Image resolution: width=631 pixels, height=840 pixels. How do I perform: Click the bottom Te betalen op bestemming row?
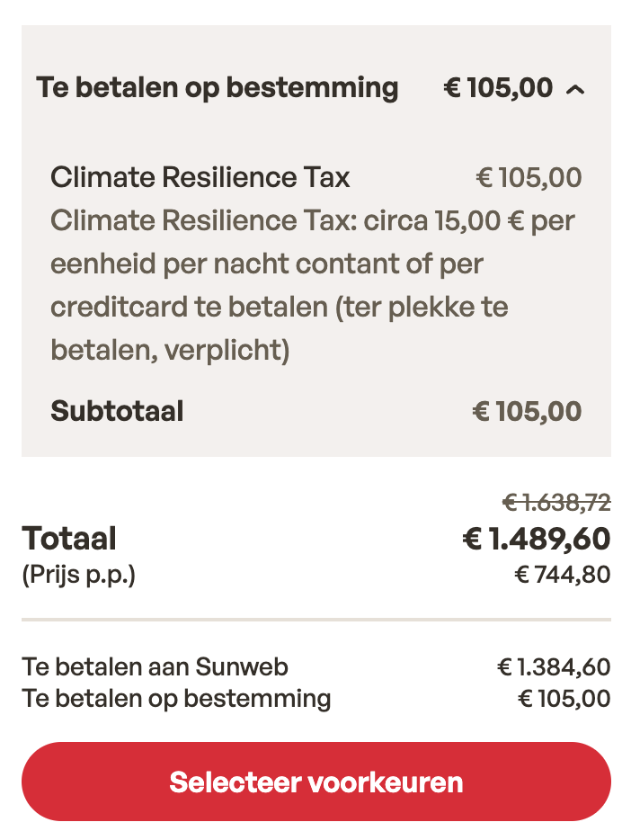(175, 698)
